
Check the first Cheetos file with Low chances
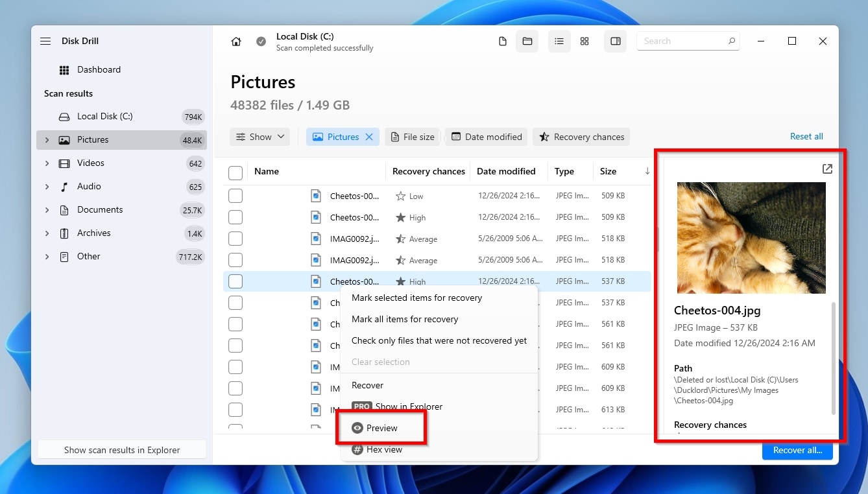point(235,196)
